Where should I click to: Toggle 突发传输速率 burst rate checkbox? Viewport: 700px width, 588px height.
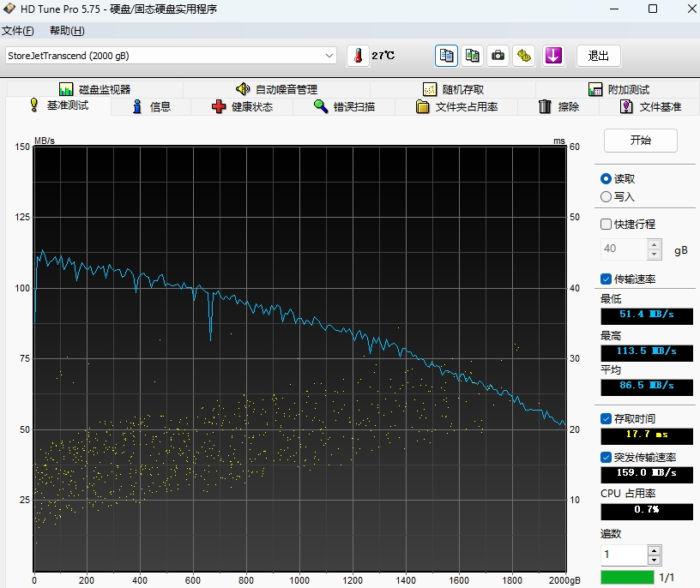tap(606, 457)
